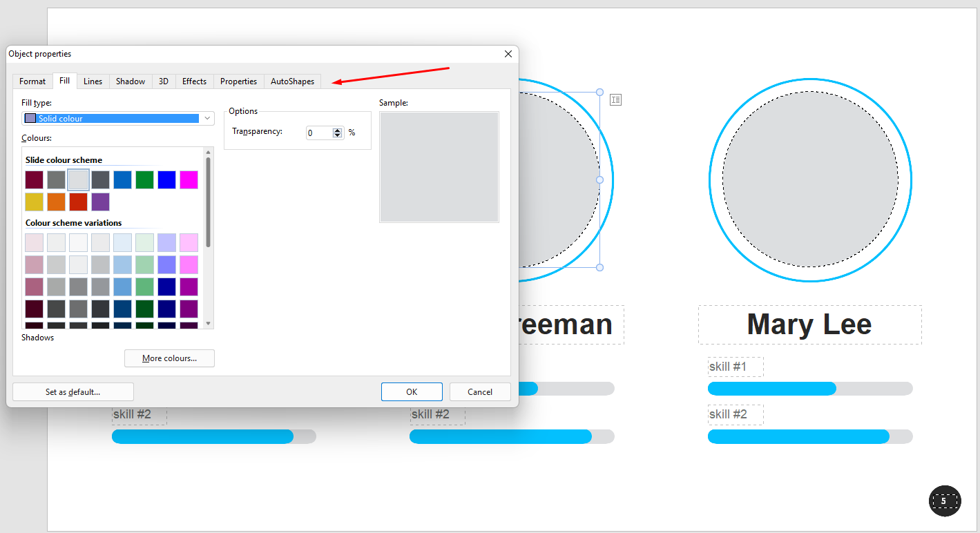Screen dimensions: 980x533
Task: Select the Shadow tab
Action: (x=131, y=81)
